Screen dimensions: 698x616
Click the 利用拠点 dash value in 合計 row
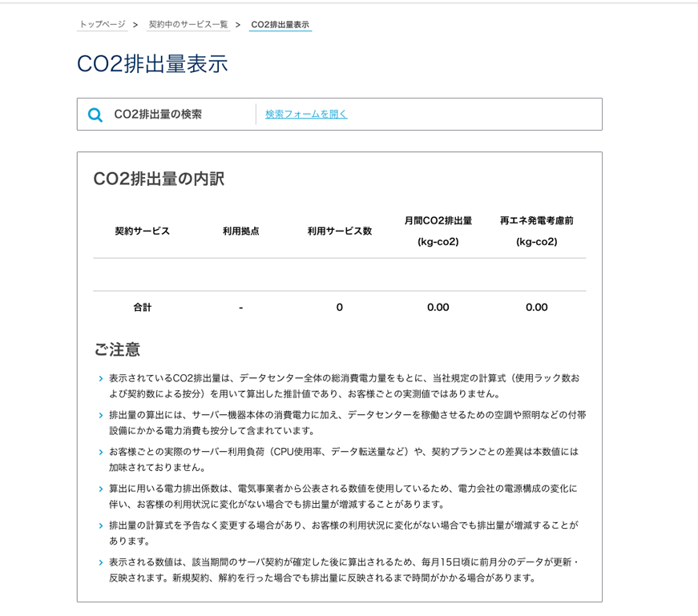click(241, 308)
